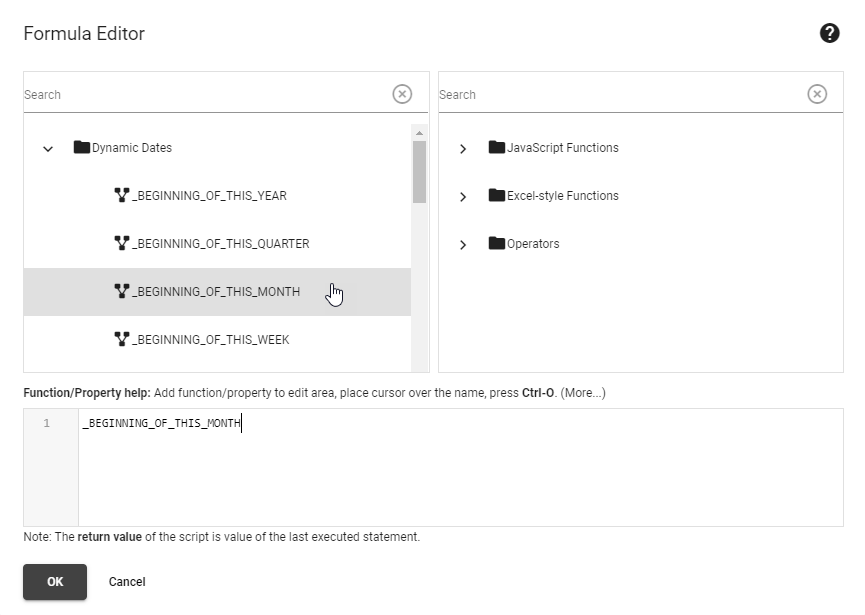Click the function icon beside _BEGINNING_OF_THIS_MONTH
This screenshot has height=615, width=865.
point(120,291)
